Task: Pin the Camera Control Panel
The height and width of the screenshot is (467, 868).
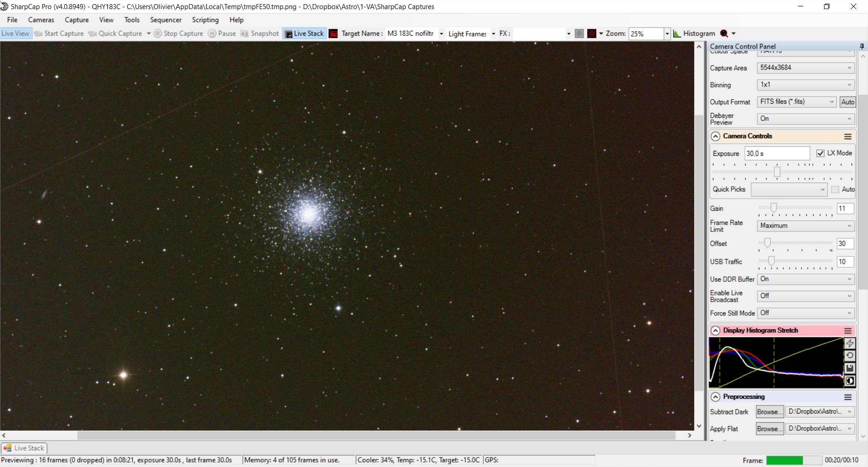Action: [x=862, y=46]
